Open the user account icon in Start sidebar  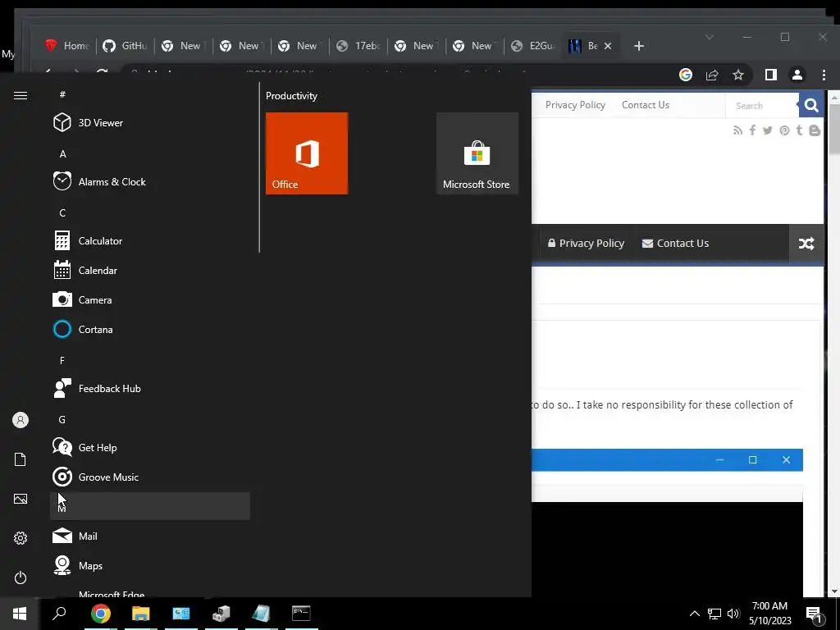pos(21,420)
